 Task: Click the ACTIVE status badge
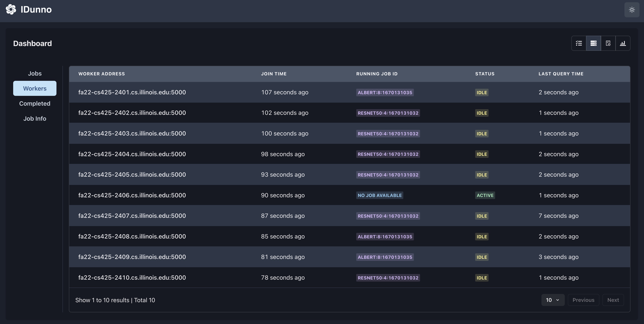[485, 195]
